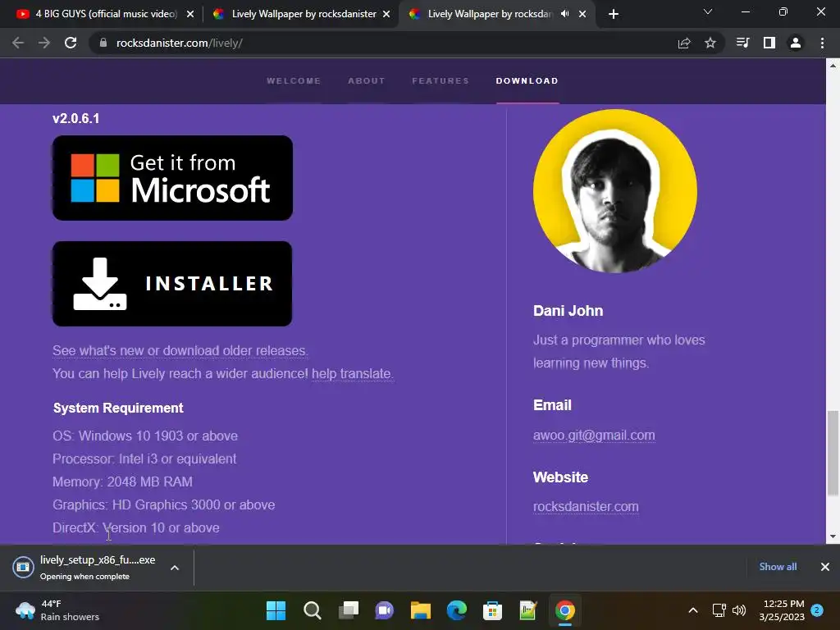Open the Windows Start menu

click(x=276, y=610)
